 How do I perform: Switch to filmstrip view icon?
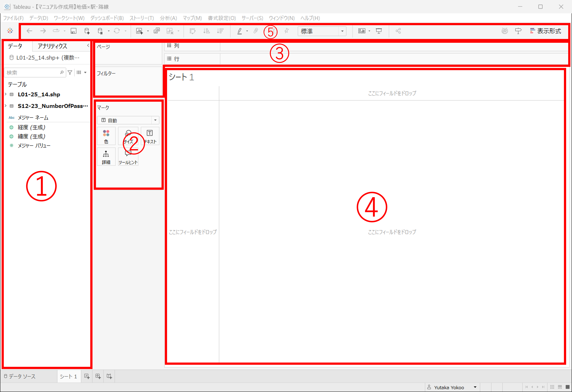[x=560, y=387]
